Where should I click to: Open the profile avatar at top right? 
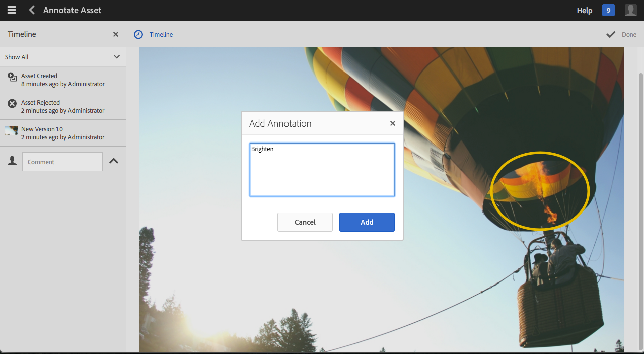tap(630, 10)
